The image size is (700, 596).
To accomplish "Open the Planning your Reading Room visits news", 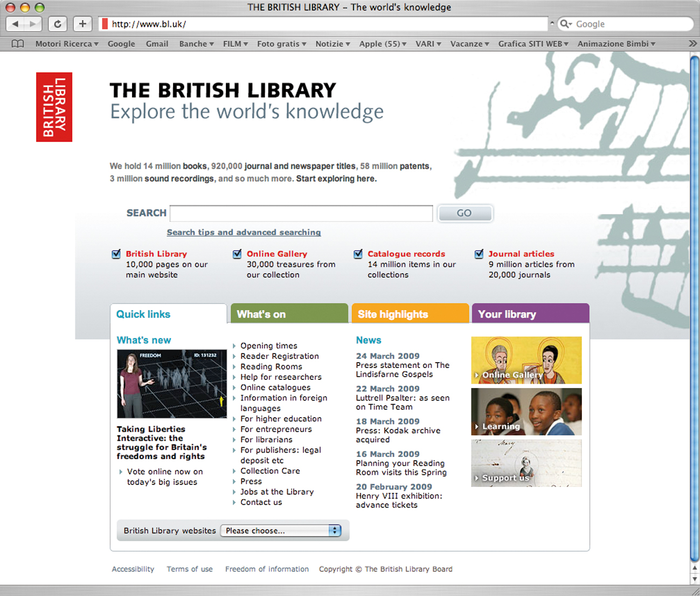I will point(401,468).
